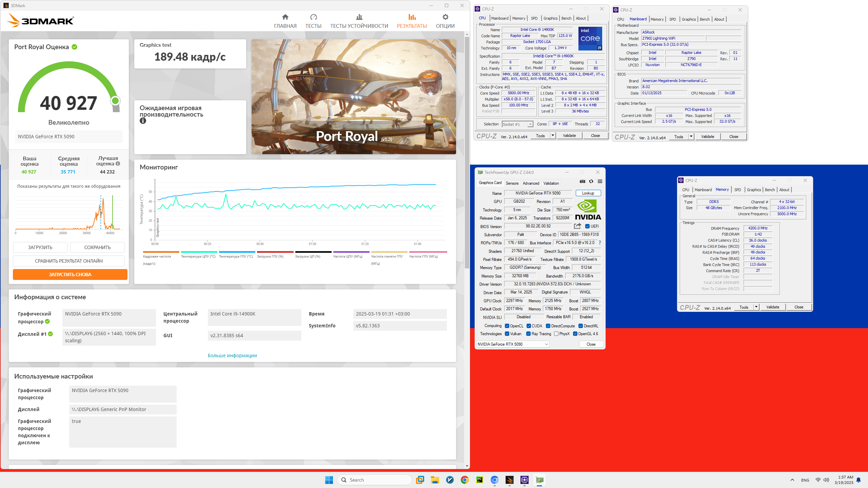Select Graphics tab in CPU-Z Memory window

pyautogui.click(x=754, y=190)
